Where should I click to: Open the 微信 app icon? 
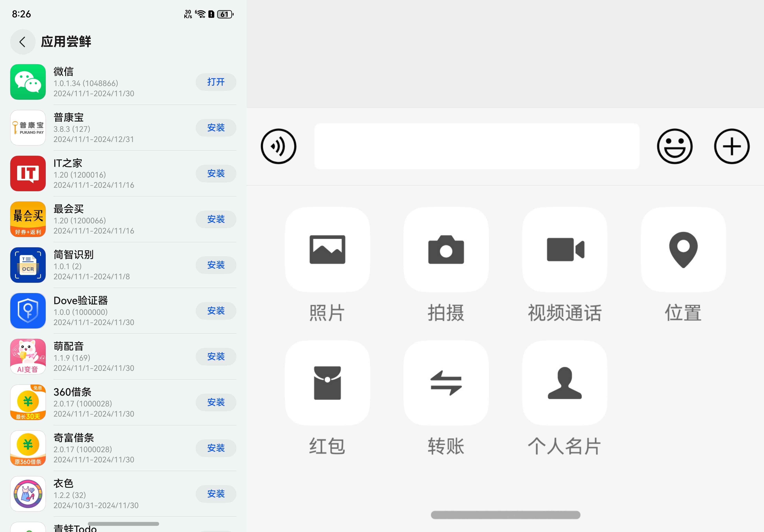coord(28,82)
